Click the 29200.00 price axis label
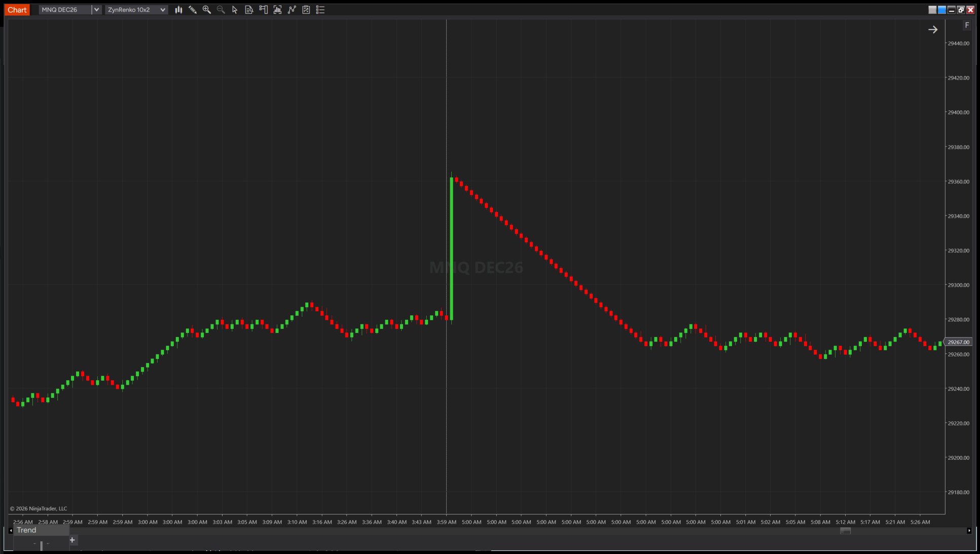Viewport: 980px width, 554px height. pos(958,458)
